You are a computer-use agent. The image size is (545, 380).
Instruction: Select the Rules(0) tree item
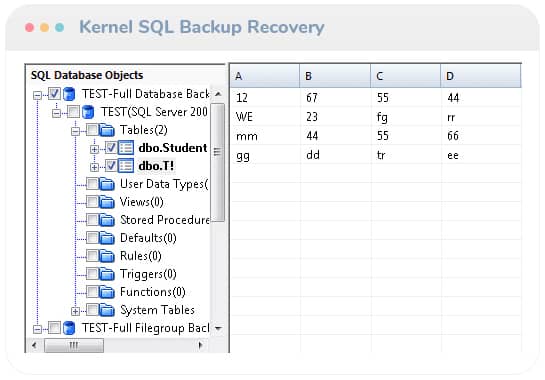[x=140, y=256]
